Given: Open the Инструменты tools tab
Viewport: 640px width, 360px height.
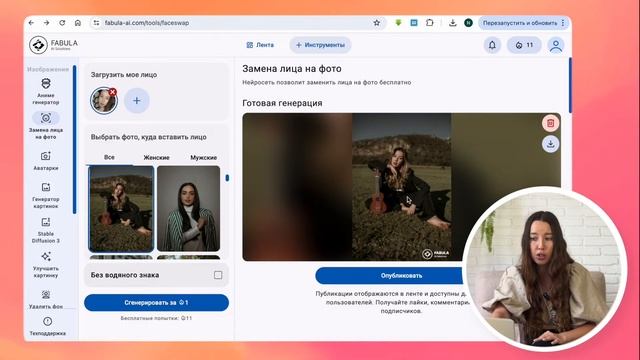Looking at the screenshot, I should (x=320, y=45).
